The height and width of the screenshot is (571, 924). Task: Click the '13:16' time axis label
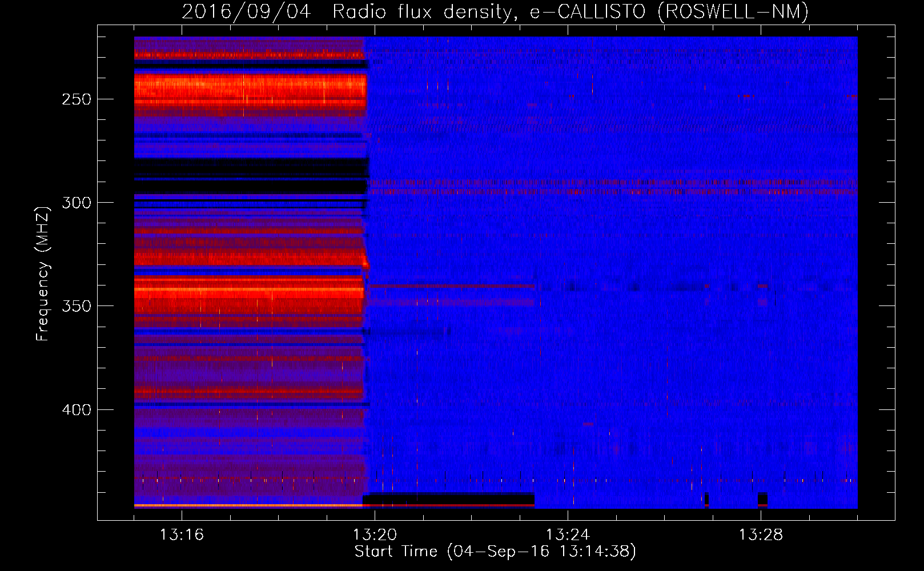(x=182, y=534)
